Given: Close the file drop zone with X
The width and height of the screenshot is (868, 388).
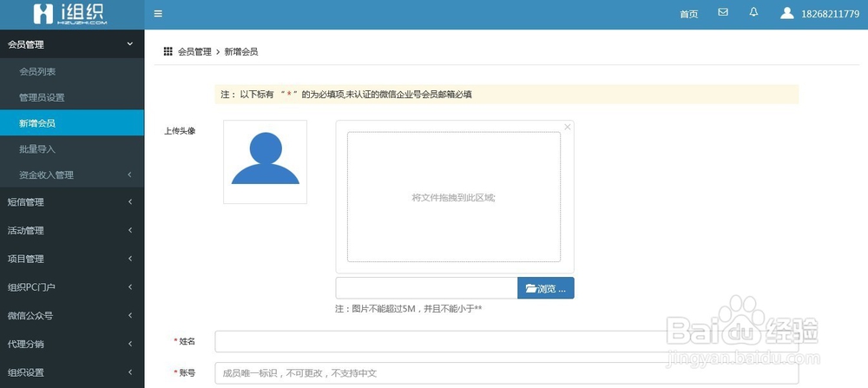Looking at the screenshot, I should pos(568,127).
